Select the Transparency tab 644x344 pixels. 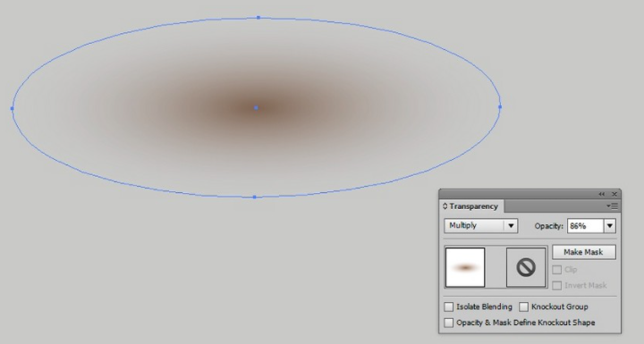coord(473,206)
